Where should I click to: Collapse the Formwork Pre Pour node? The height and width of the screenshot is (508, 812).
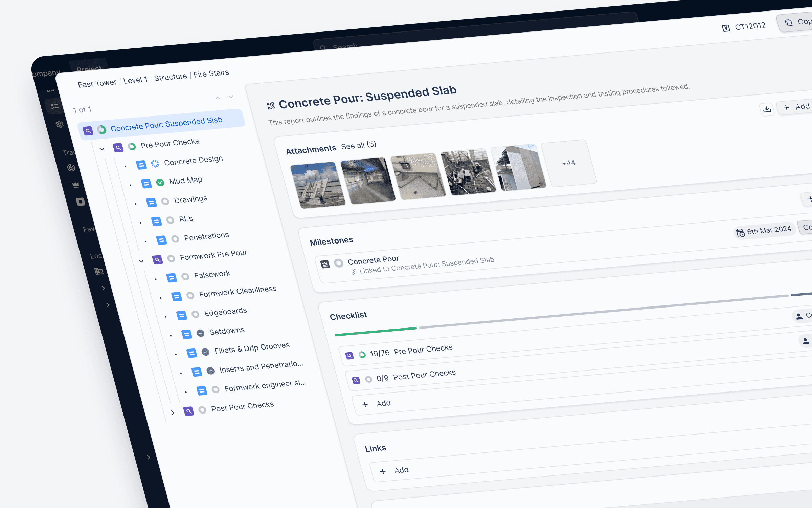pos(141,261)
